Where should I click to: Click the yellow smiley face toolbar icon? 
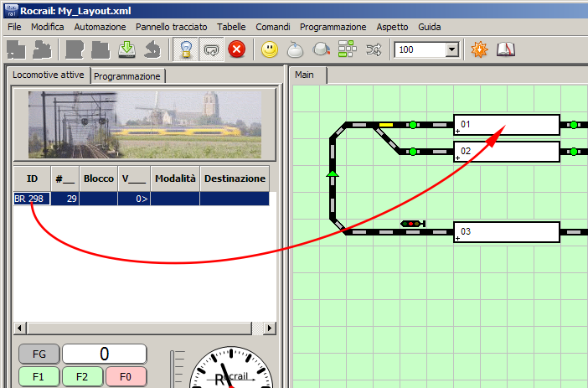click(269, 50)
